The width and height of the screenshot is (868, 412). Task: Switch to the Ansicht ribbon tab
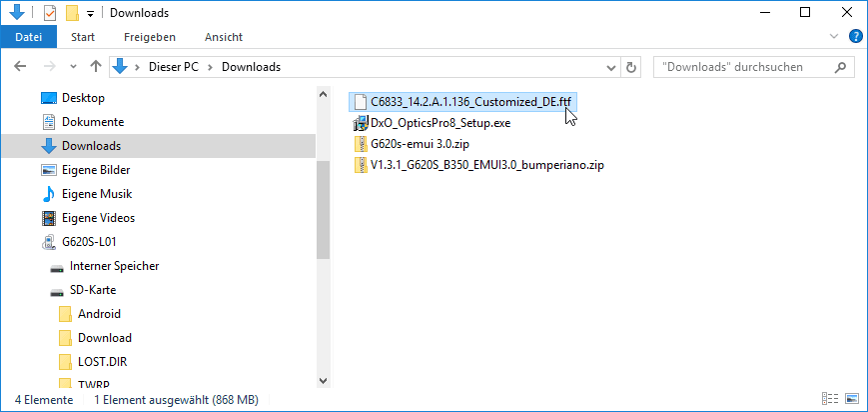[224, 37]
